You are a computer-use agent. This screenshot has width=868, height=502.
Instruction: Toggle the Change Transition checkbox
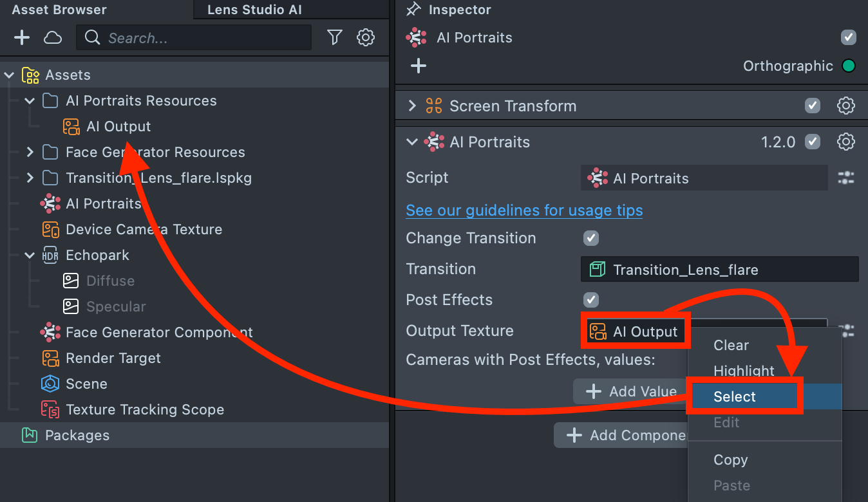click(590, 238)
